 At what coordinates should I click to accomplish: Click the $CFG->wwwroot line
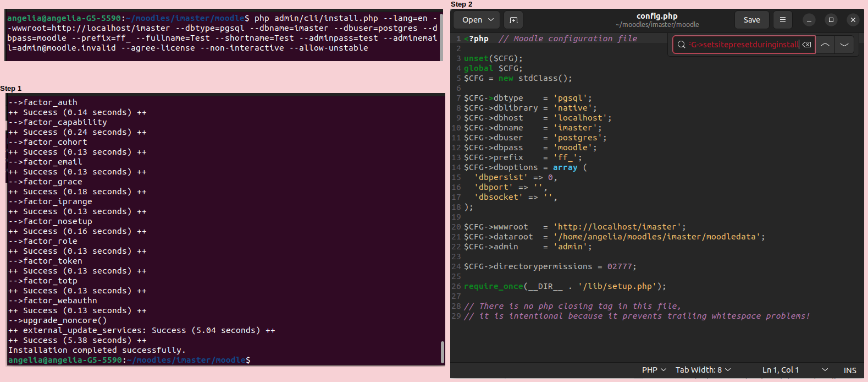(x=574, y=227)
